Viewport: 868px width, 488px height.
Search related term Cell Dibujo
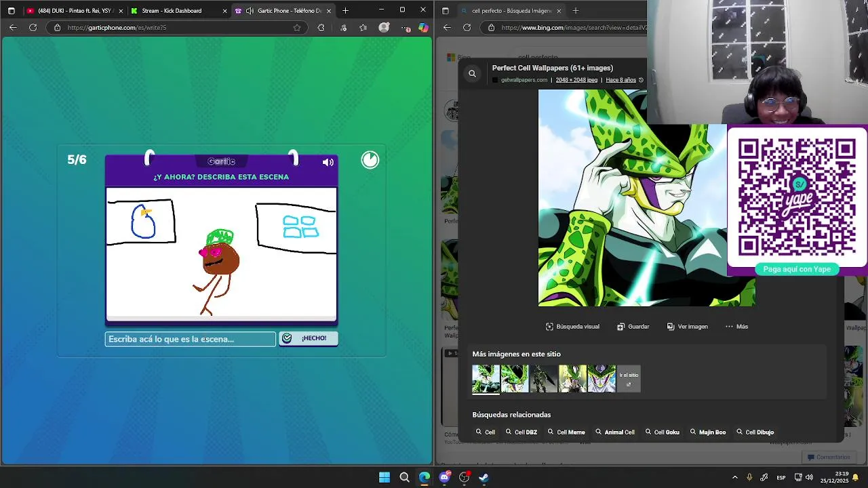pyautogui.click(x=755, y=432)
